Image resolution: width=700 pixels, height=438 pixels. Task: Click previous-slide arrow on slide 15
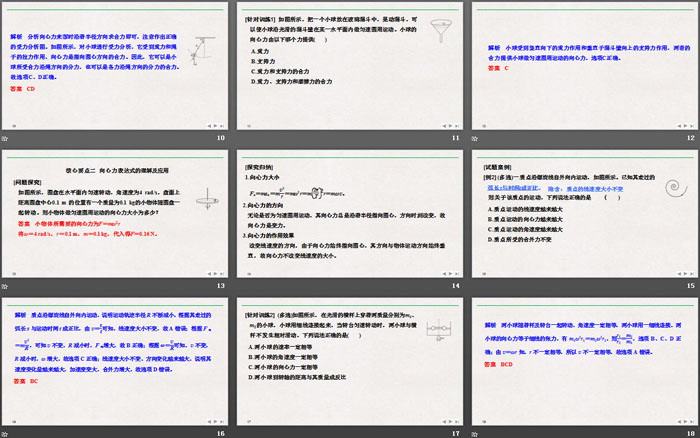679,274
